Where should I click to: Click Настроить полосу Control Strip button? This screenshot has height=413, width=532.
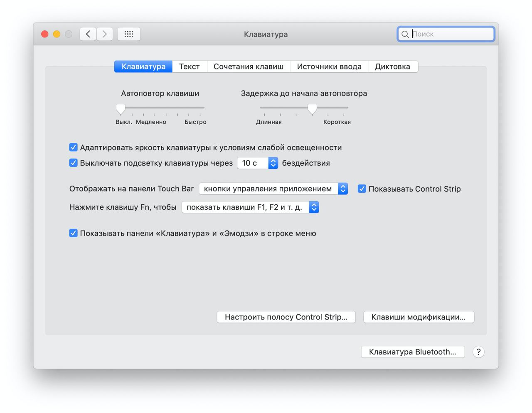(x=286, y=317)
